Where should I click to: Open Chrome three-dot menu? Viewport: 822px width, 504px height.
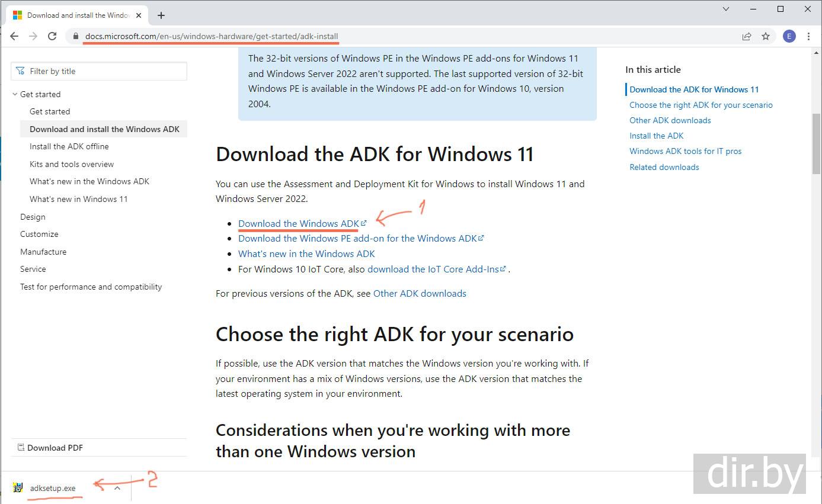pos(808,36)
